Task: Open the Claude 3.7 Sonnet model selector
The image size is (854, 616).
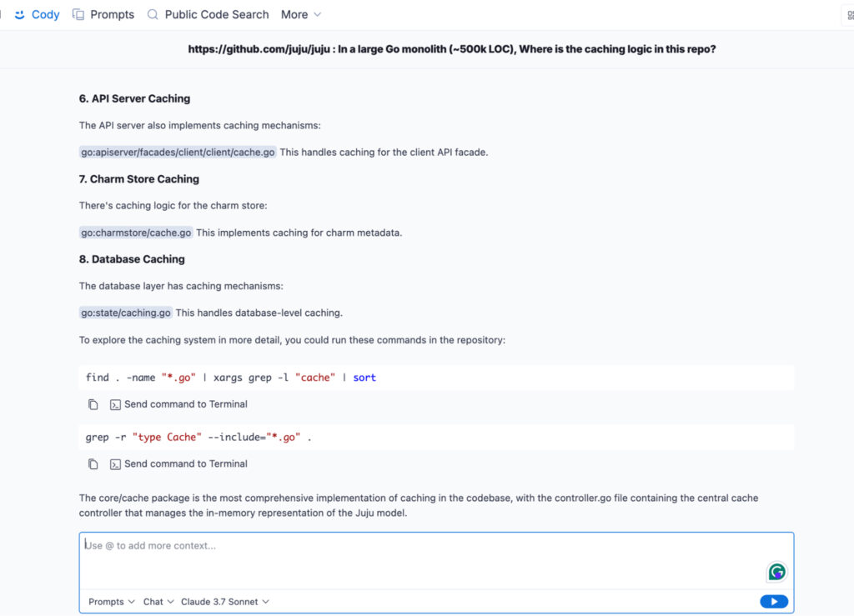Action: coord(225,602)
